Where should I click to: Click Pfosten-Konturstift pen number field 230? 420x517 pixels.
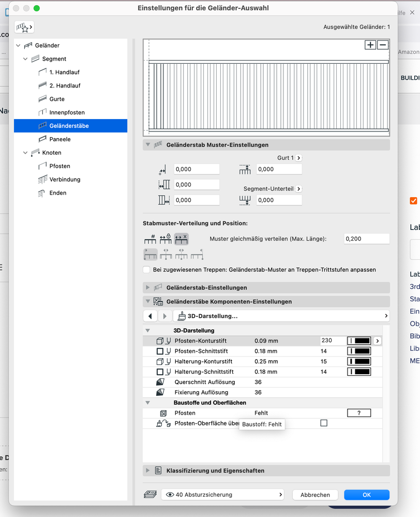tap(333, 341)
